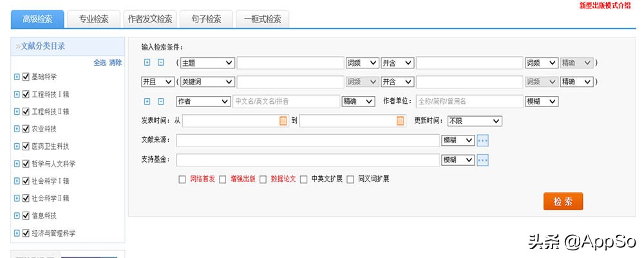Expand the 社会科学 II 辑 tree node
644x258 pixels.
coord(17,198)
